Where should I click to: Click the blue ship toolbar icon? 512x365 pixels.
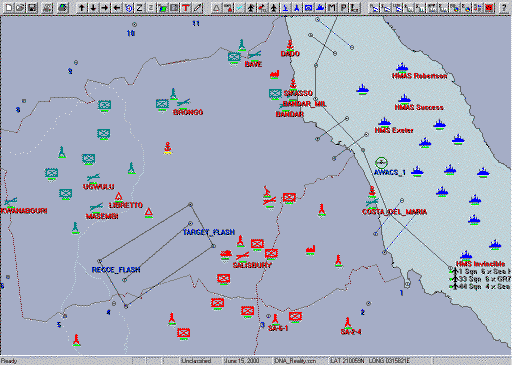pyautogui.click(x=320, y=7)
